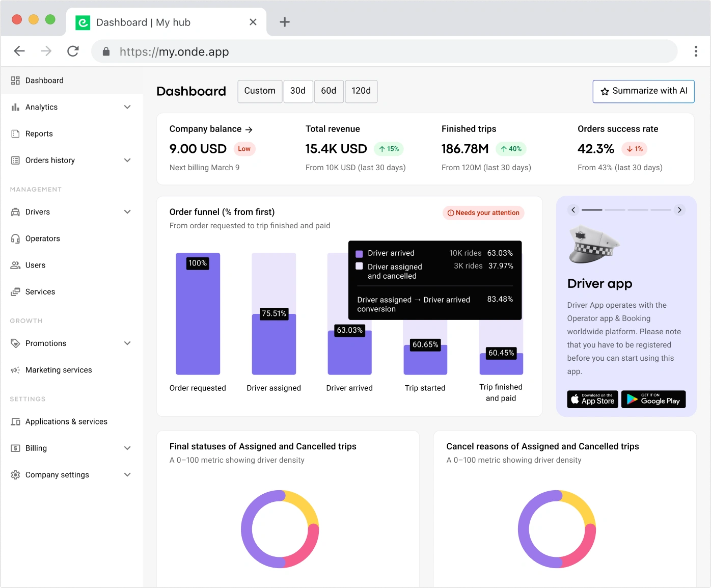Expand the Company settings chevron
The width and height of the screenshot is (711, 588).
click(x=127, y=474)
